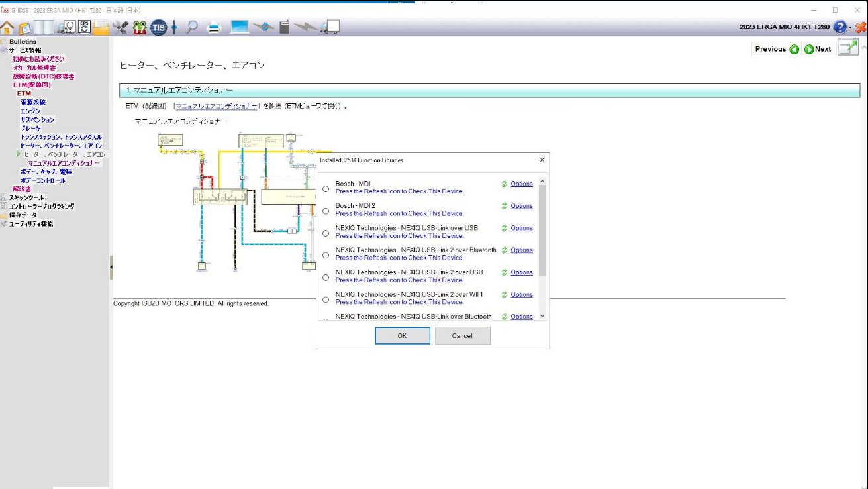Viewport: 868px width, 489px height.
Task: Expand the ETM(配線図) tree node
Action: (32, 85)
